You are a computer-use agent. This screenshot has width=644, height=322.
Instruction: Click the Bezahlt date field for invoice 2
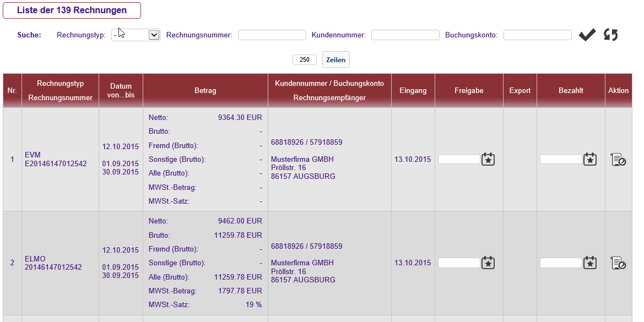pos(560,263)
